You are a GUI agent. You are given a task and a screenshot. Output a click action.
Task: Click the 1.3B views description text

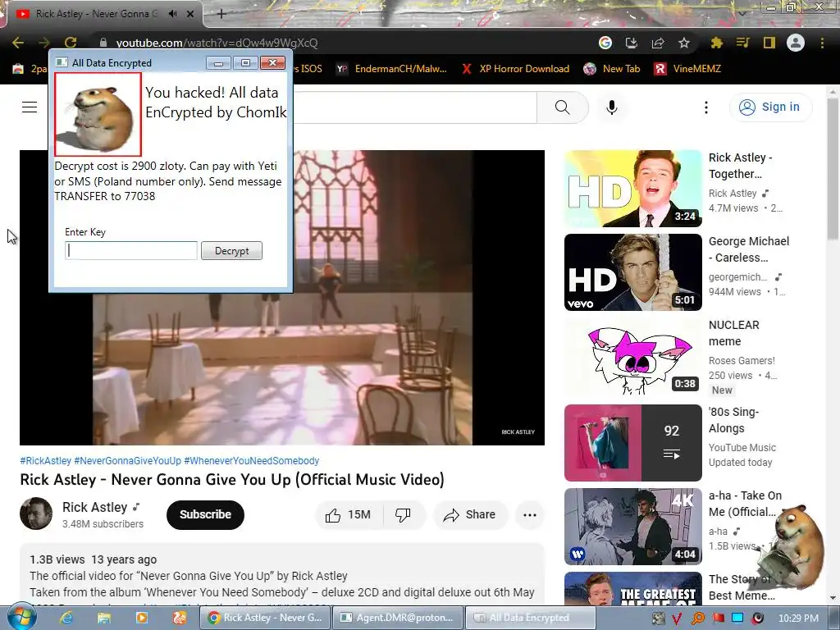point(57,559)
